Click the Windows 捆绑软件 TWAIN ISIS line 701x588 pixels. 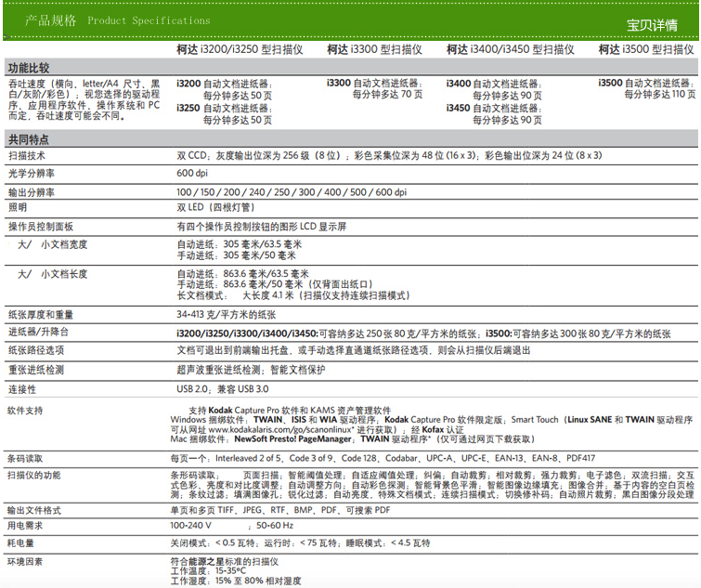click(432, 420)
